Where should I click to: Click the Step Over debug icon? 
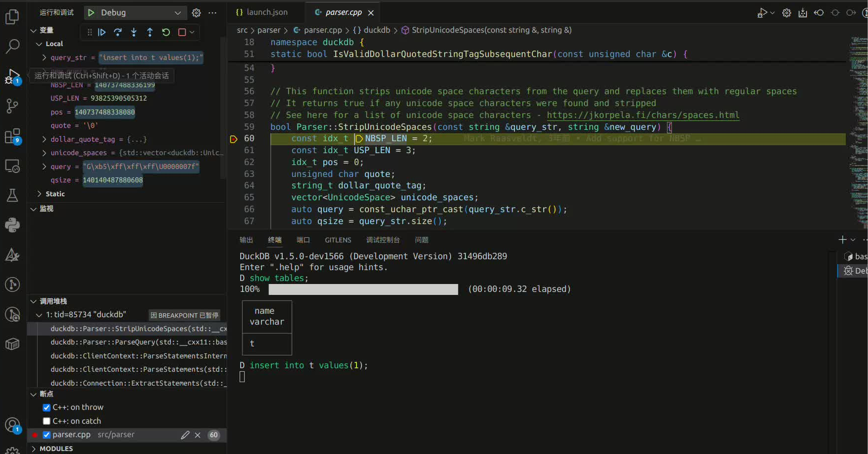118,32
